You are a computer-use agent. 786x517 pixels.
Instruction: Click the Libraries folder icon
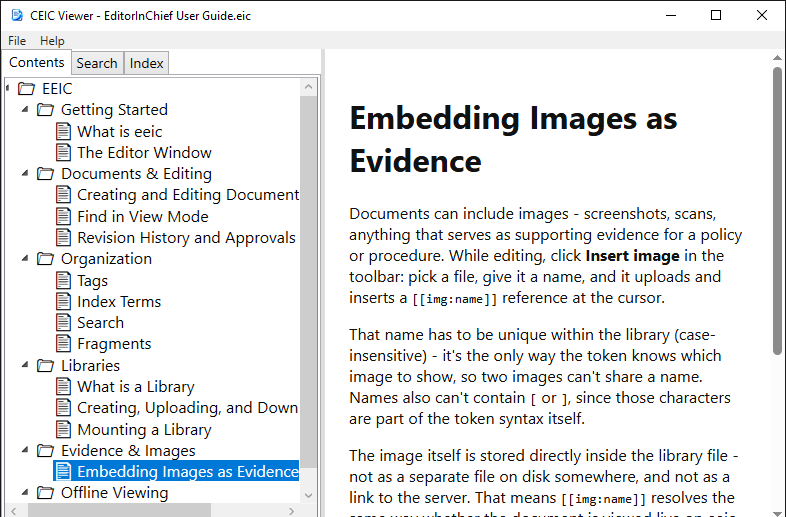(x=45, y=366)
